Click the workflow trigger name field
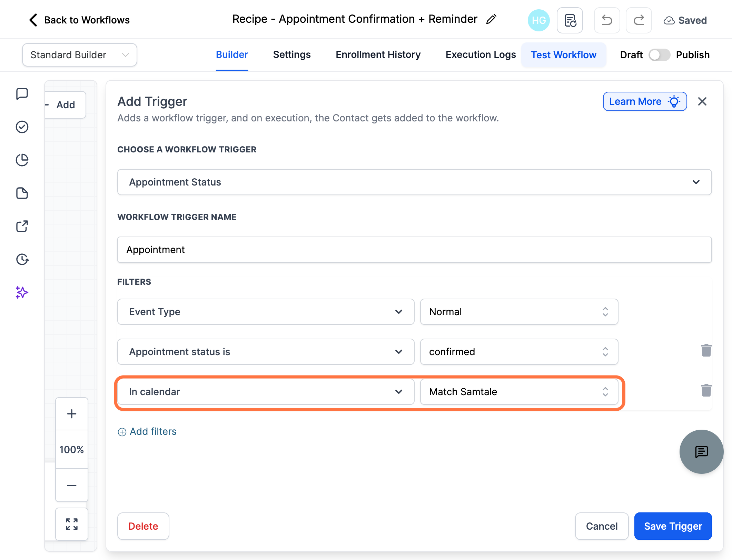The height and width of the screenshot is (560, 732). 414,250
